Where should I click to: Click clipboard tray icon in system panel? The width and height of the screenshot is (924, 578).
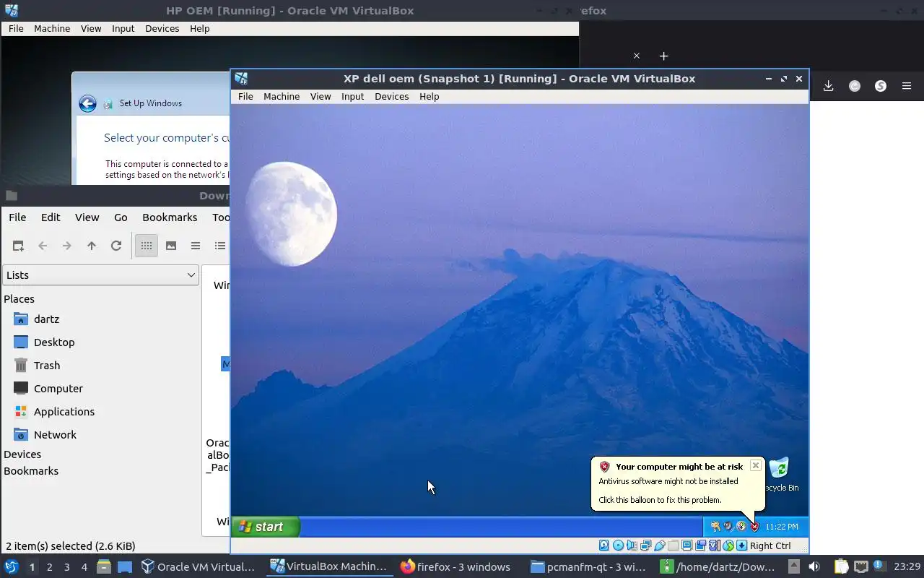tap(841, 566)
